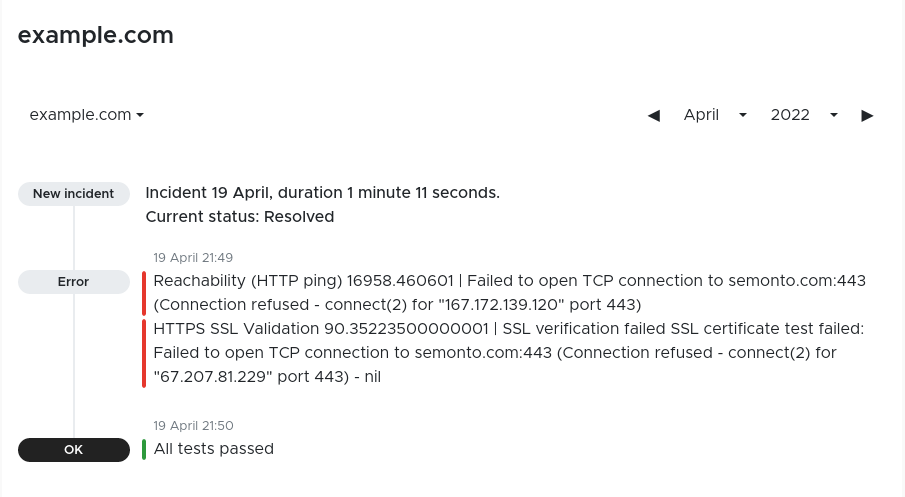The height and width of the screenshot is (497, 905).
Task: Open the 2022 year dropdown
Action: (803, 116)
